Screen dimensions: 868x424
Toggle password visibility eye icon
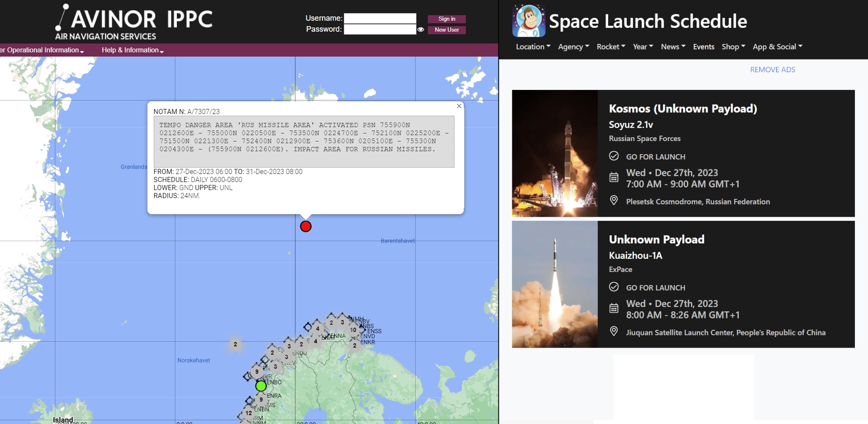point(421,30)
